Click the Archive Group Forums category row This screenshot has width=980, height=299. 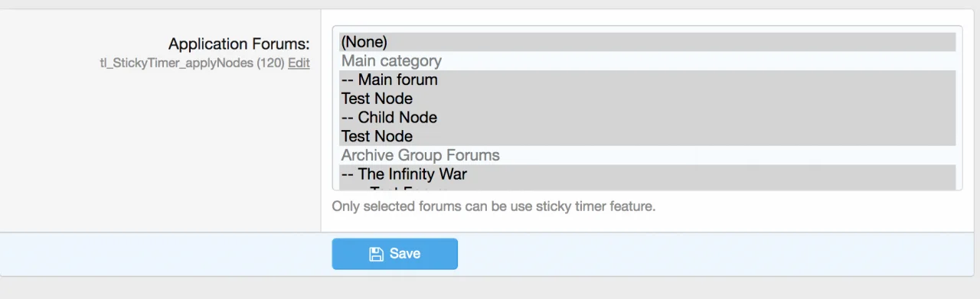[648, 155]
